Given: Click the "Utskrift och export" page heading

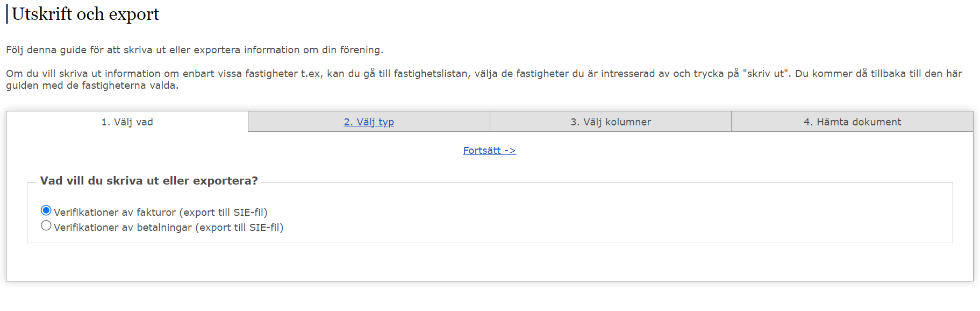Looking at the screenshot, I should tap(84, 13).
